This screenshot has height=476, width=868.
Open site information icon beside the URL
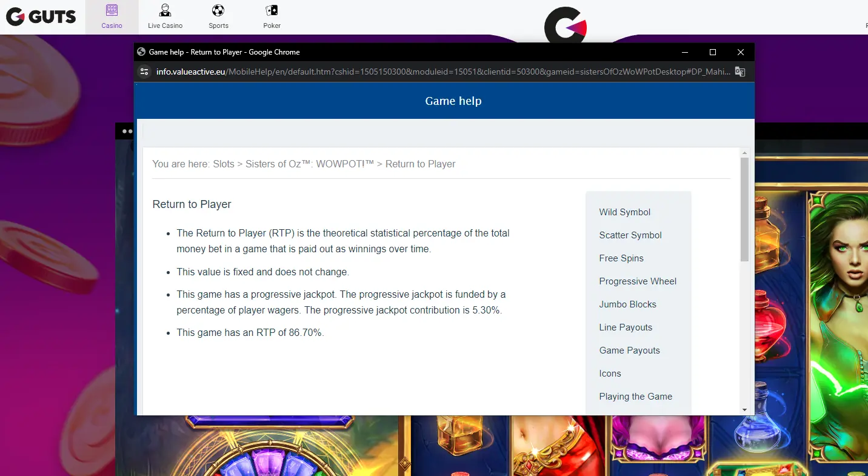tap(144, 72)
